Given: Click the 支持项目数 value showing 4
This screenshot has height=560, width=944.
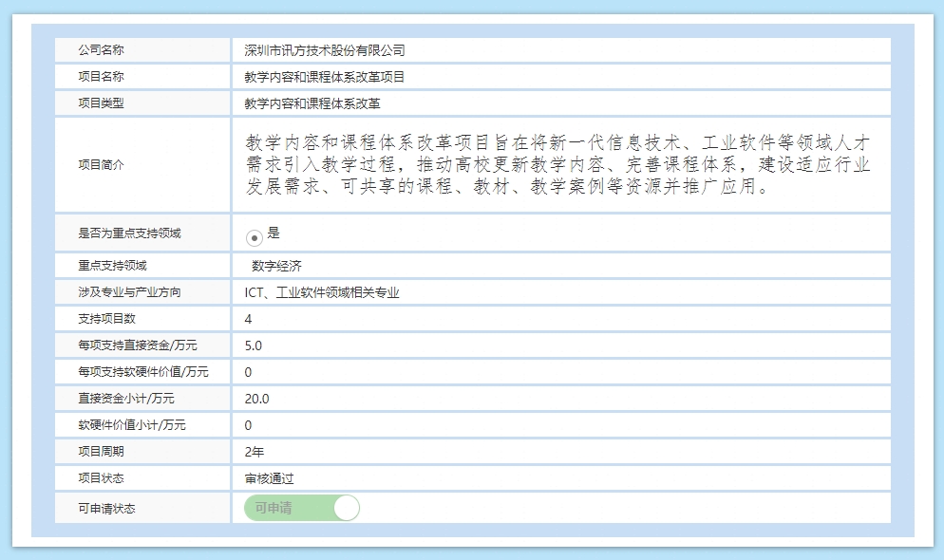Looking at the screenshot, I should (x=249, y=319).
